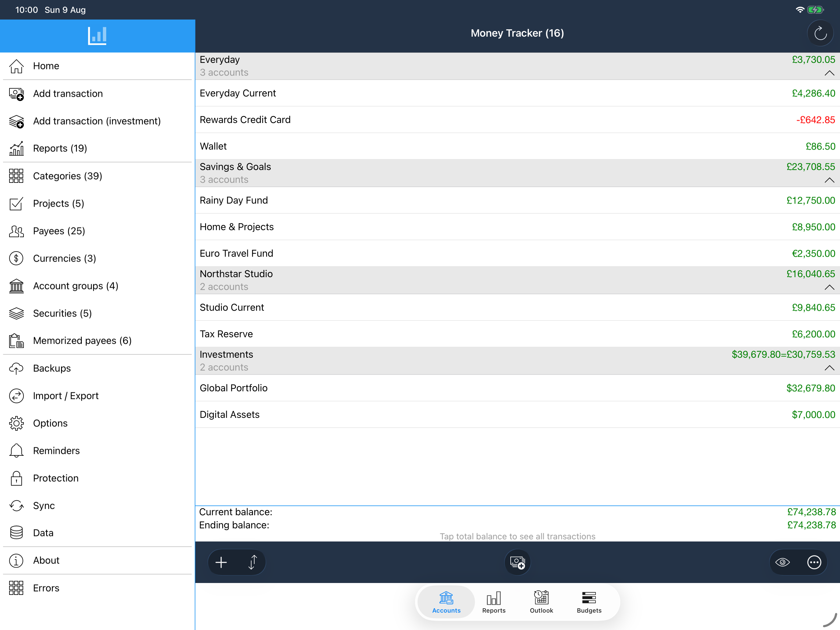Collapse the Savings & Goals group chevron

pyautogui.click(x=829, y=180)
